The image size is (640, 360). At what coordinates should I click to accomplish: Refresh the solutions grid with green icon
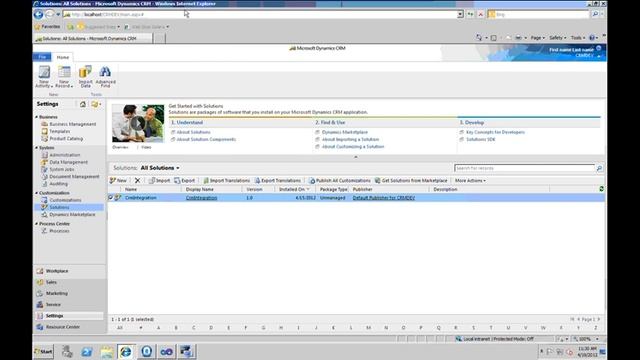(x=601, y=189)
